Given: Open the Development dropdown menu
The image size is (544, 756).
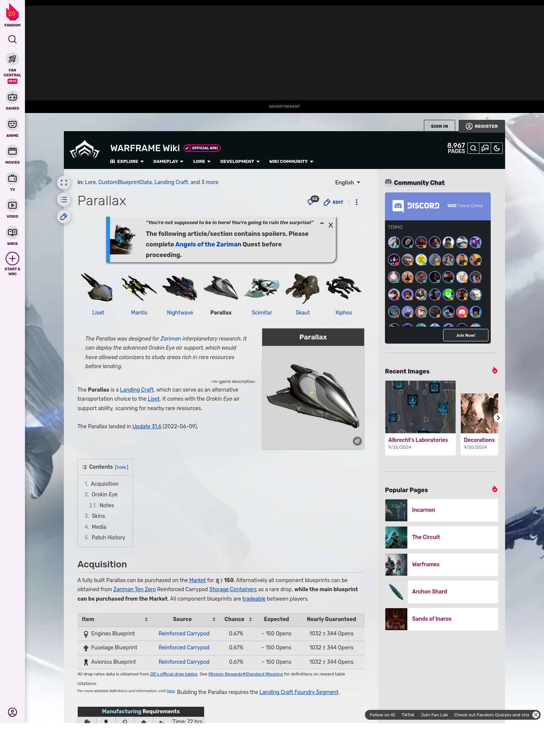Looking at the screenshot, I should click(x=240, y=161).
